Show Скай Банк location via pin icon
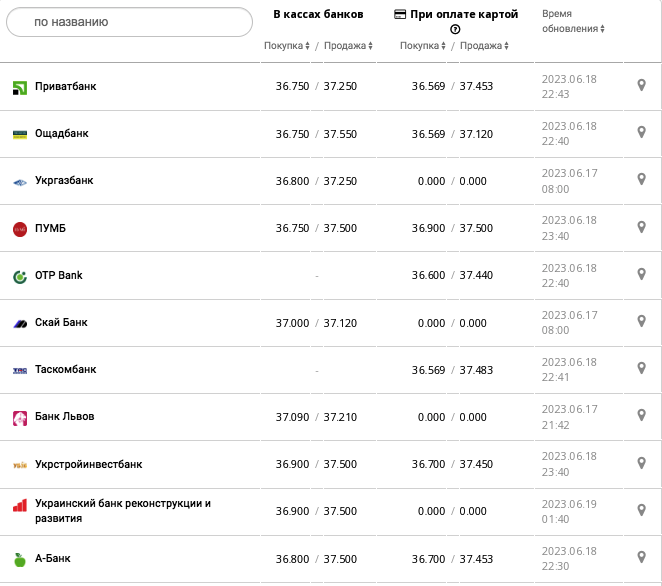662x586 pixels. [642, 322]
